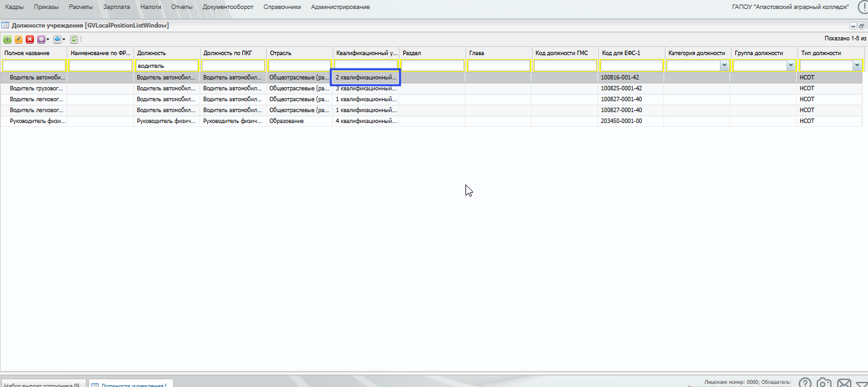Screen dimensions: 868x387
Task: Click the Код должности ГМС filter field
Action: [x=565, y=65]
